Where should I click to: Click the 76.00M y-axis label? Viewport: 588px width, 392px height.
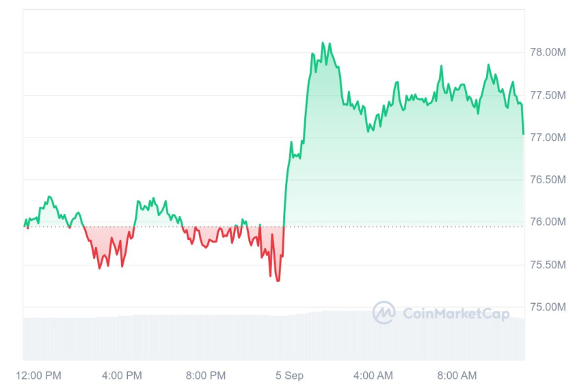pos(548,222)
